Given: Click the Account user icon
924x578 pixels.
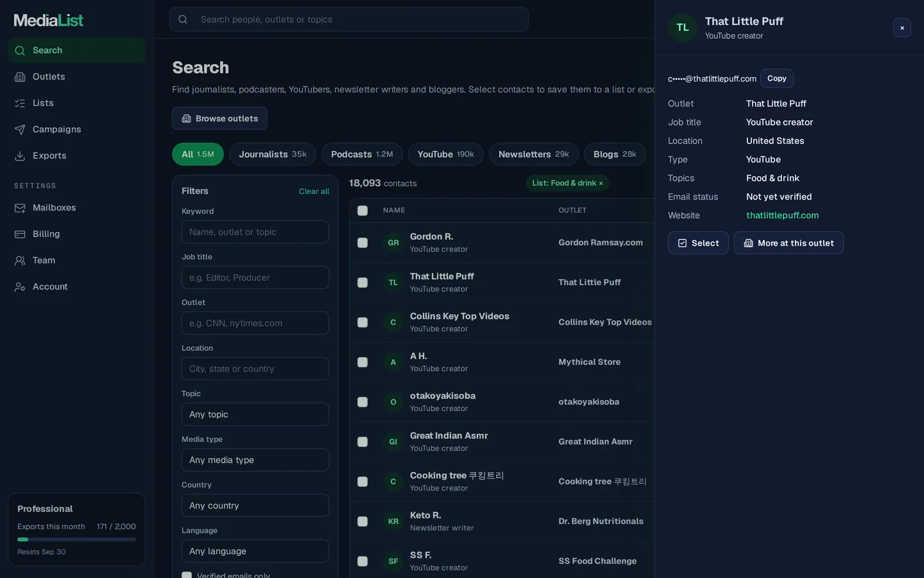Looking at the screenshot, I should (x=20, y=287).
